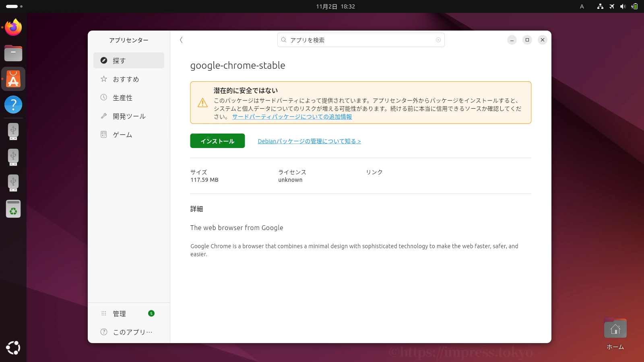Click the 管理 updates count badge
This screenshot has height=362, width=644.
[151, 313]
